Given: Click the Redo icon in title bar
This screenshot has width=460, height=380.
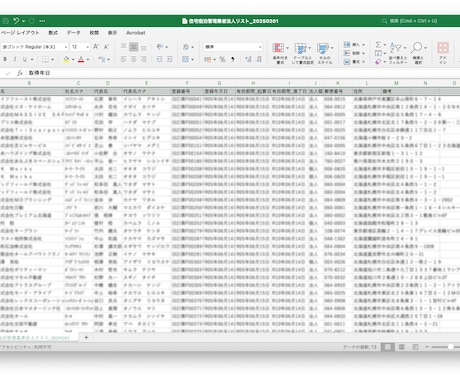Looking at the screenshot, I should 32,21.
